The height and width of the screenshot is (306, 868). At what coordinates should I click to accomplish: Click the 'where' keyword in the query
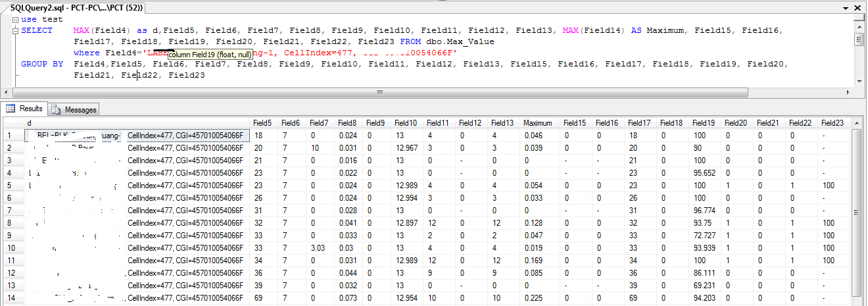pos(87,53)
